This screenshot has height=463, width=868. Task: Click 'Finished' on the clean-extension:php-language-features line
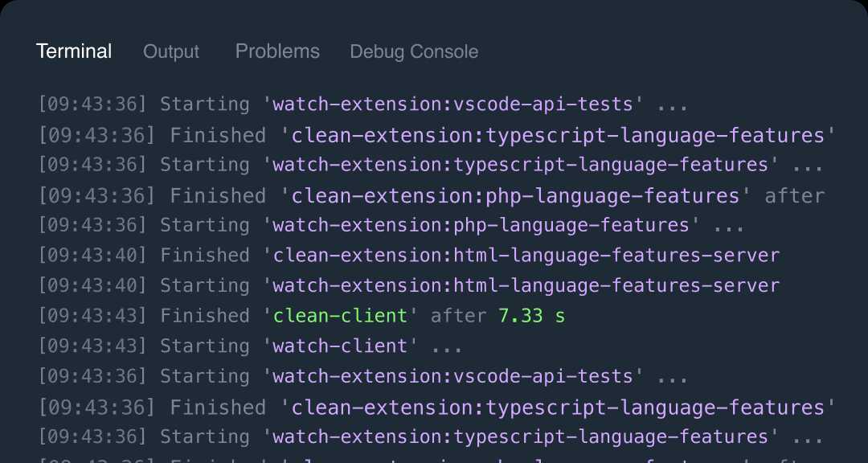tap(217, 195)
